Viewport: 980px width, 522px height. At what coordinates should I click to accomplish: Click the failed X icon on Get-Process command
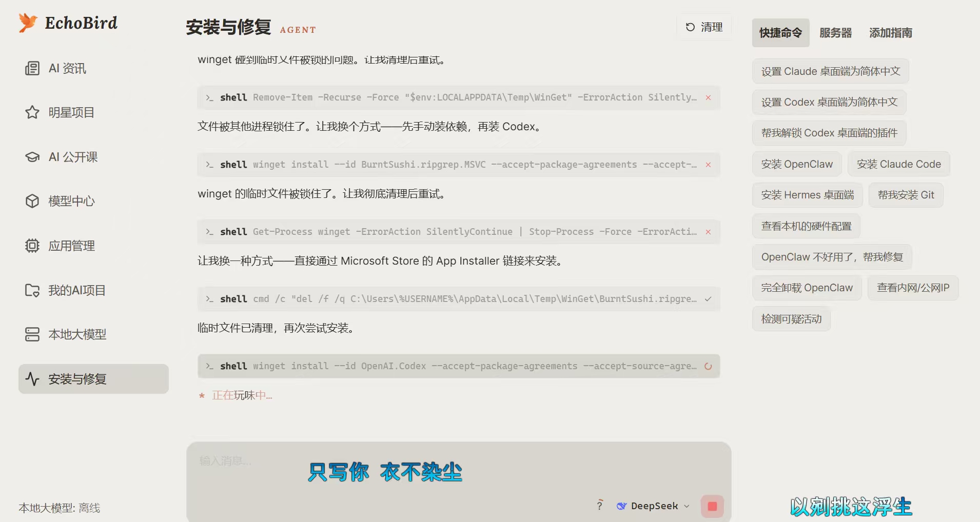pos(708,232)
